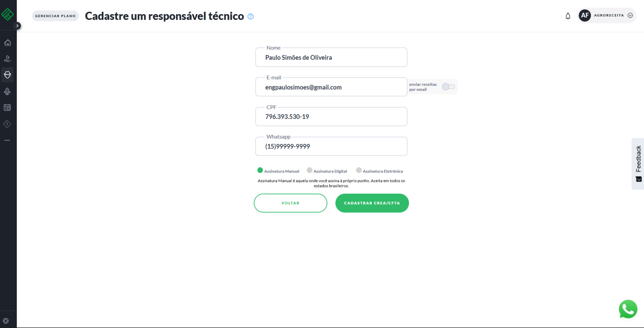Click the Feedback side tab
This screenshot has width=644, height=328.
pos(638,163)
